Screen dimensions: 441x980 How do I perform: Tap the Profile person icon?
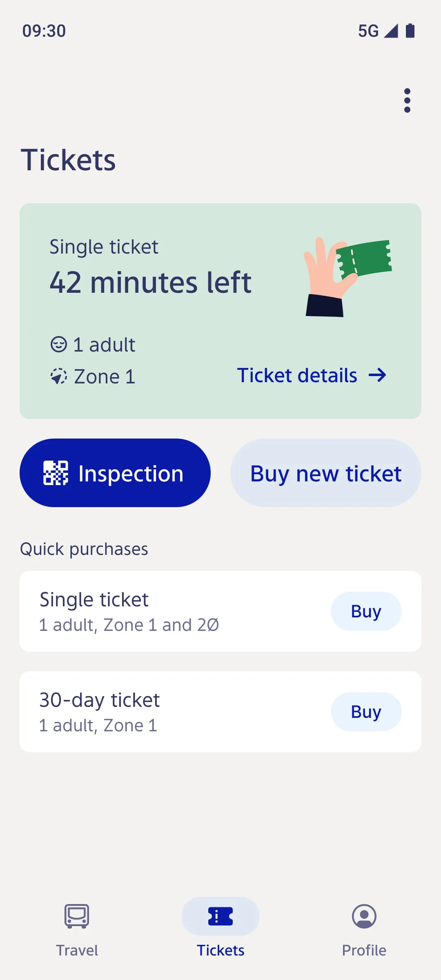pos(364,916)
